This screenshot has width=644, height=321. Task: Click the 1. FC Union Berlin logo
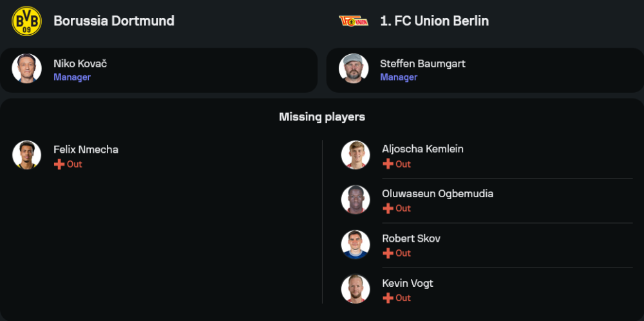354,21
